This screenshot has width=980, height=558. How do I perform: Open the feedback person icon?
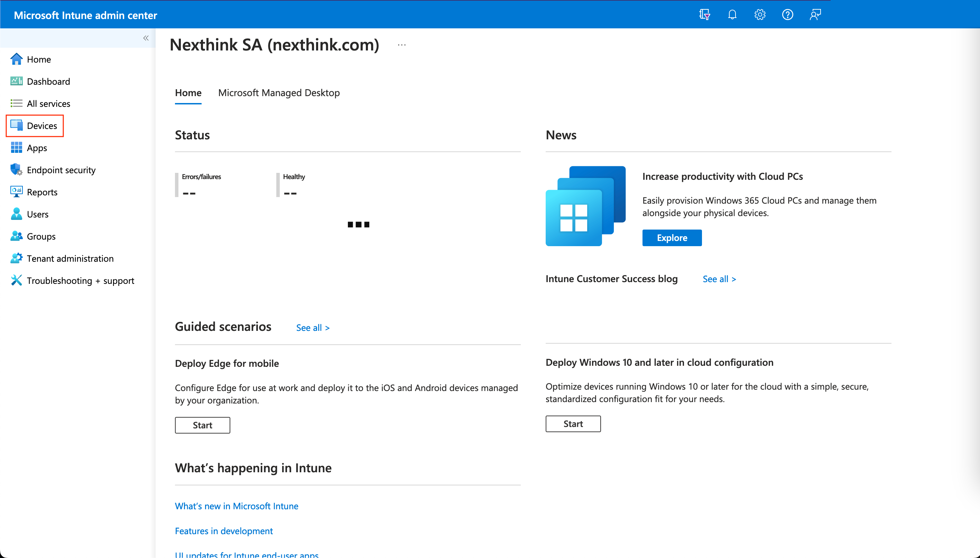coord(815,15)
